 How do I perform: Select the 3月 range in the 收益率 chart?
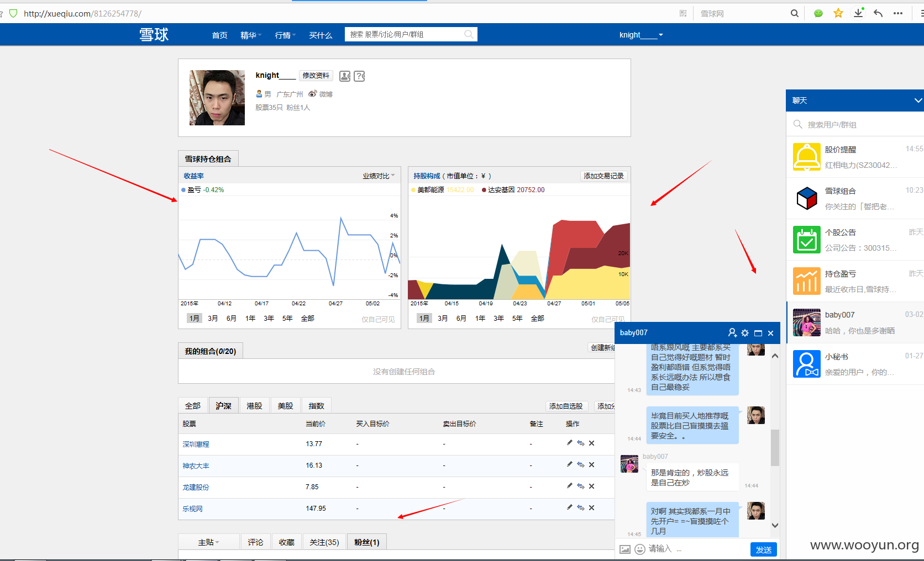[x=213, y=318]
